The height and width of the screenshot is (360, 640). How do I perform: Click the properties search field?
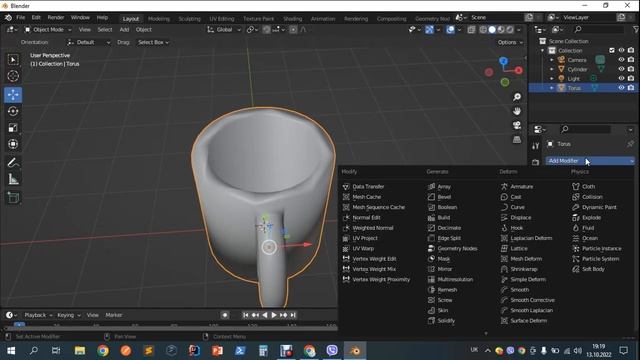tap(585, 129)
